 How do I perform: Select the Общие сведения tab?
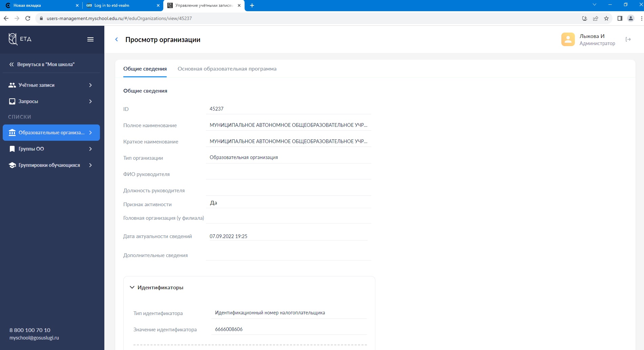[x=145, y=69]
